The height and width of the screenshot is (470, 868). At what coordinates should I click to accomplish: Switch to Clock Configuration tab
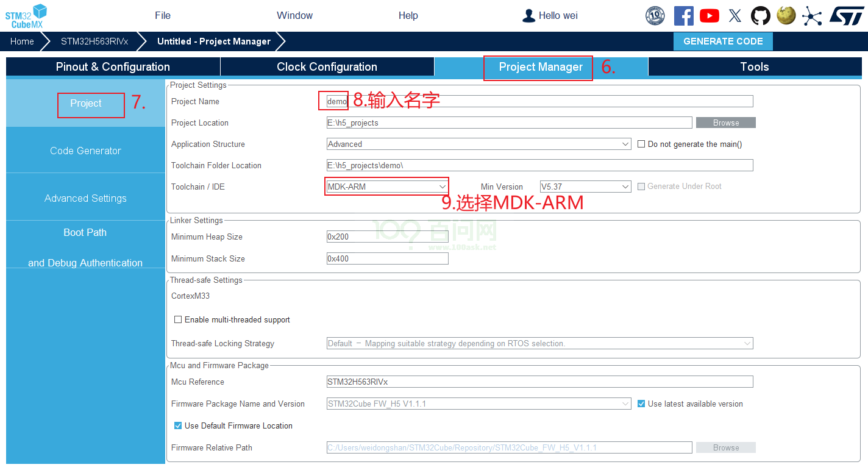pyautogui.click(x=327, y=67)
